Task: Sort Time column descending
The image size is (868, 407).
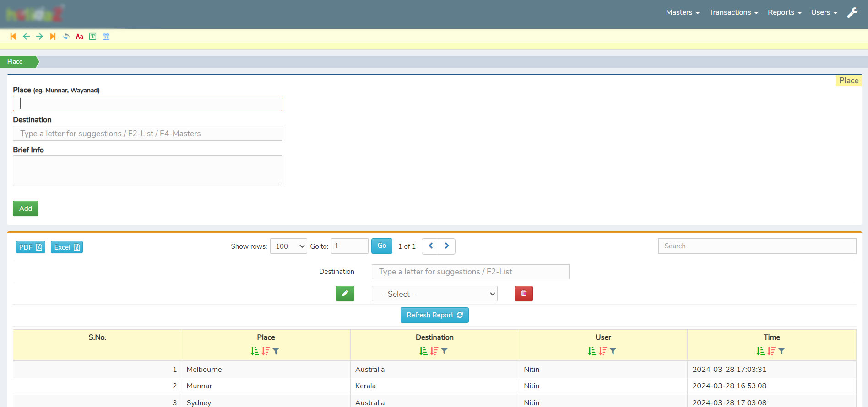Action: pyautogui.click(x=771, y=351)
